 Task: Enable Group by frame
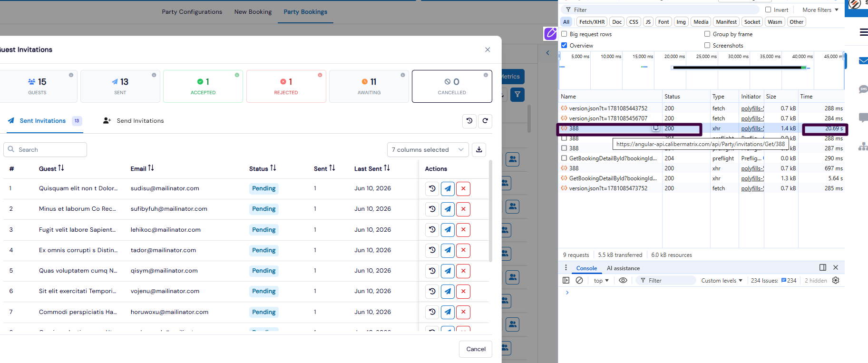[707, 34]
